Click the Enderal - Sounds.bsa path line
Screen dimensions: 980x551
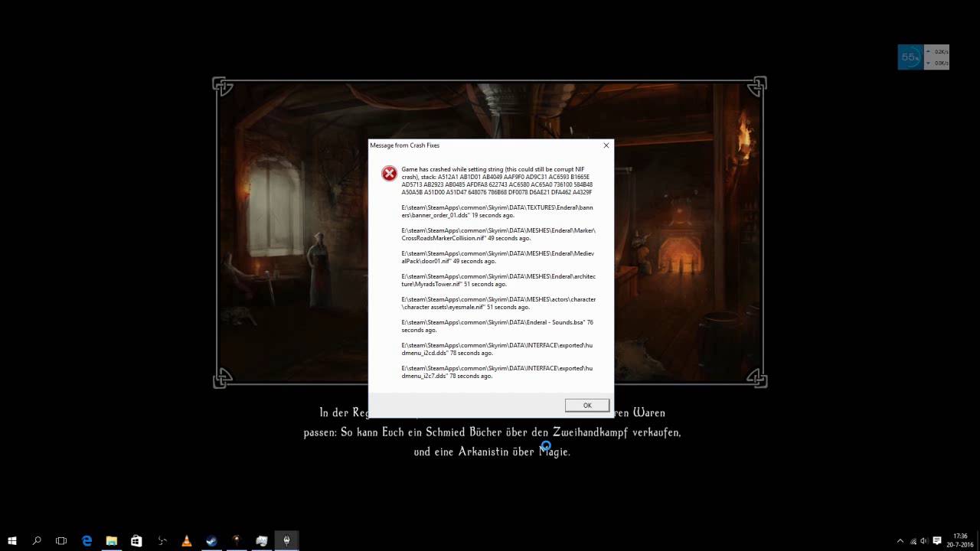[x=498, y=326]
